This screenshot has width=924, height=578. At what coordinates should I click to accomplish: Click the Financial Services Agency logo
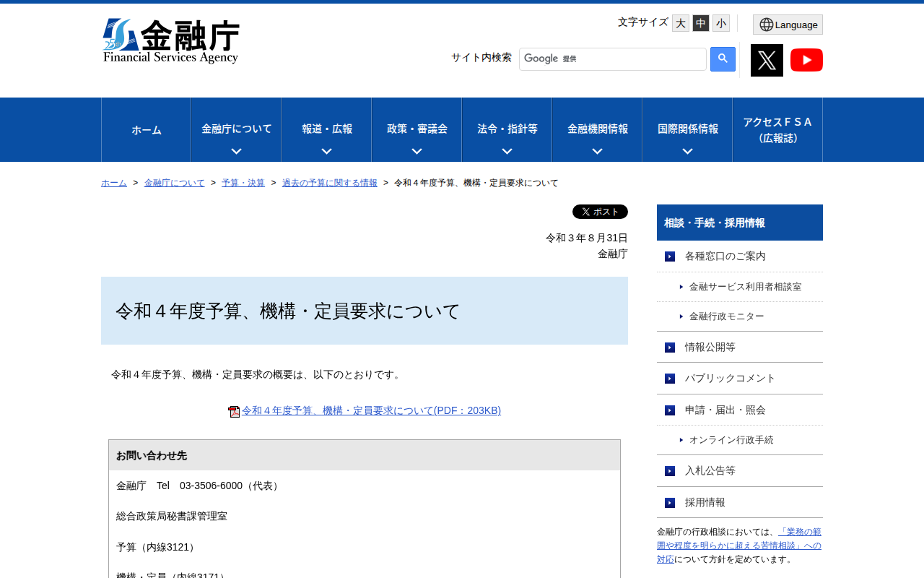(x=171, y=41)
